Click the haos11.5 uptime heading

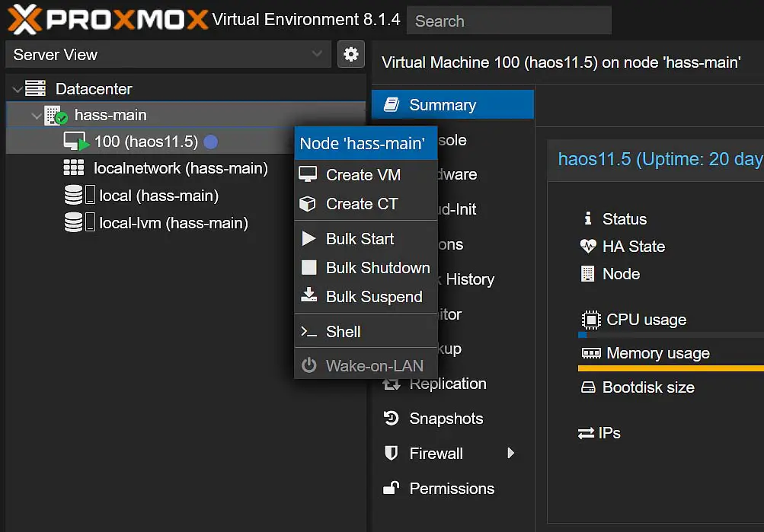coord(660,159)
